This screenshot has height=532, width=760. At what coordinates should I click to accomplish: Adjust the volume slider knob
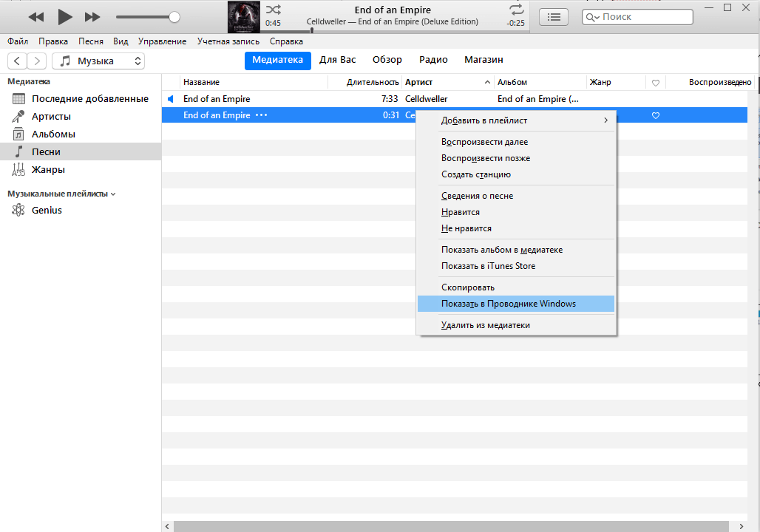(x=174, y=16)
